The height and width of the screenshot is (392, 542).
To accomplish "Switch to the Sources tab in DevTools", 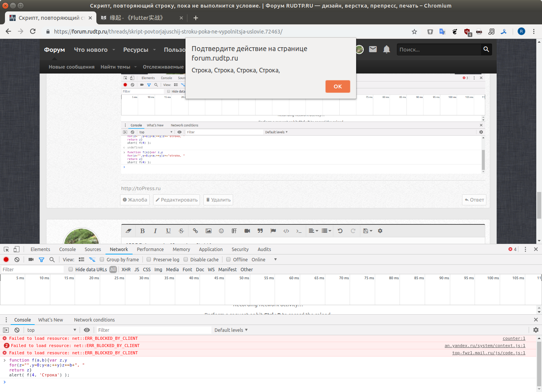I will (x=93, y=249).
